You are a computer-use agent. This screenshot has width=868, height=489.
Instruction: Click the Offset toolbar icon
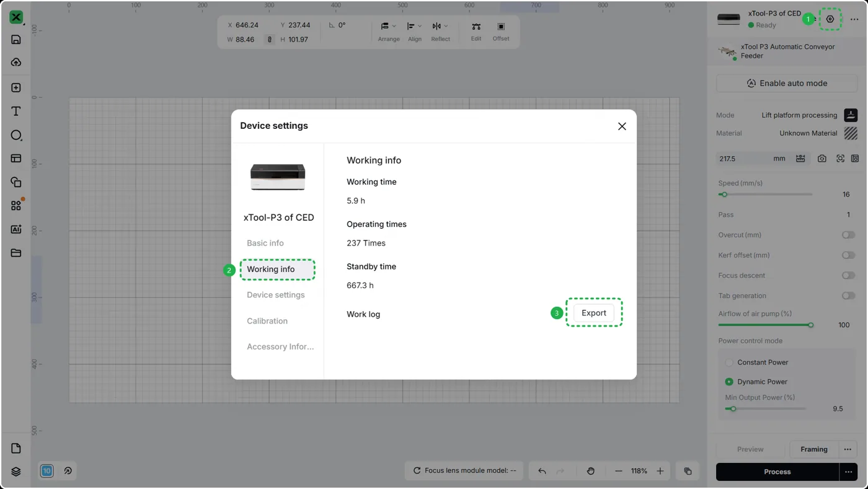point(501,32)
